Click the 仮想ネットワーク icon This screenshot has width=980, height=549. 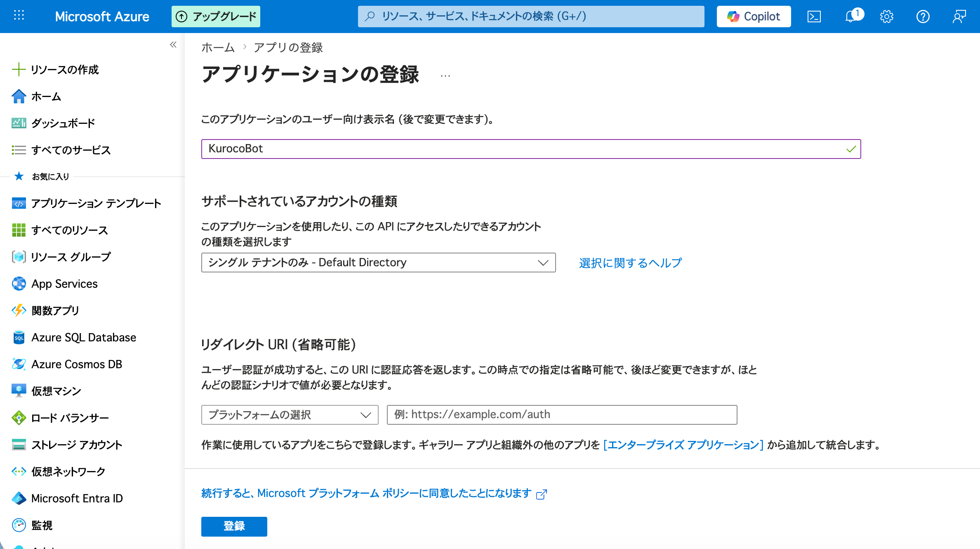[x=19, y=471]
